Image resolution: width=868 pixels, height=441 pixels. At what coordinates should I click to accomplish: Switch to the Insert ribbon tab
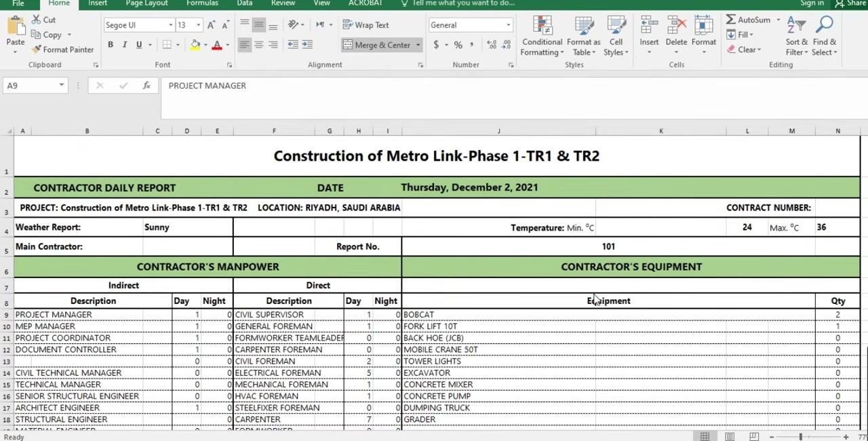click(98, 3)
